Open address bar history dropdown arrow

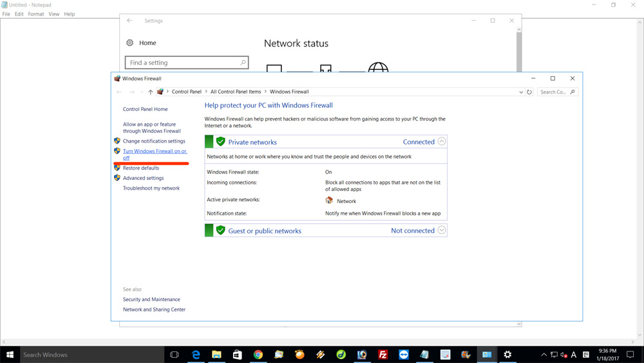click(521, 92)
